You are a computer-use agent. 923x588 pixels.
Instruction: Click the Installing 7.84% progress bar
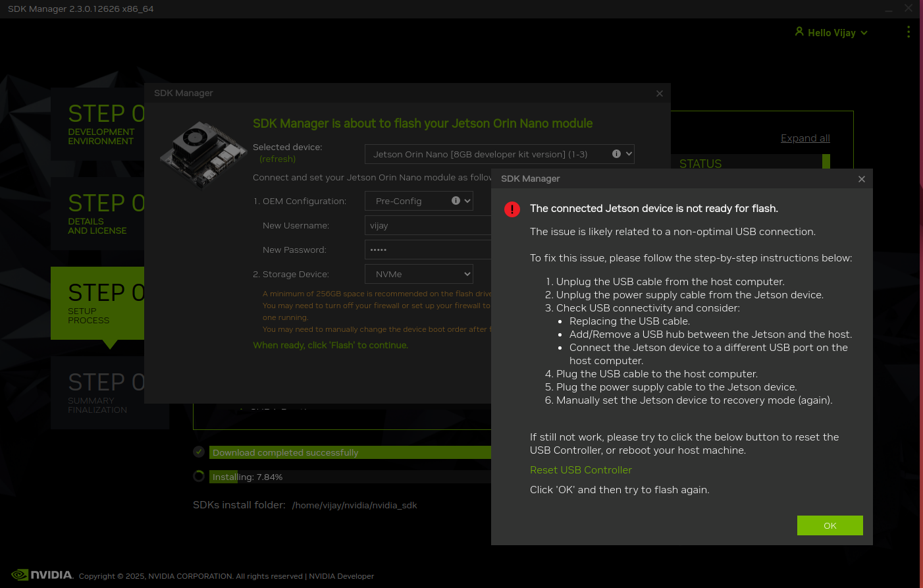coord(350,477)
